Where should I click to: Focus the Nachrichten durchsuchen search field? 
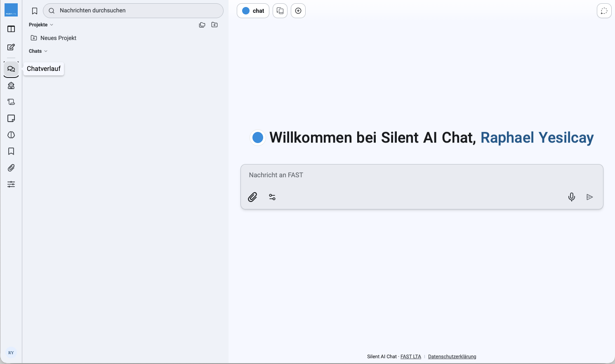(x=133, y=11)
